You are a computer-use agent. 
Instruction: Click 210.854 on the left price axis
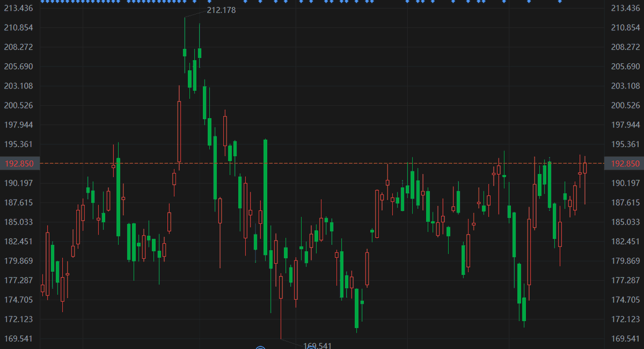(x=19, y=27)
